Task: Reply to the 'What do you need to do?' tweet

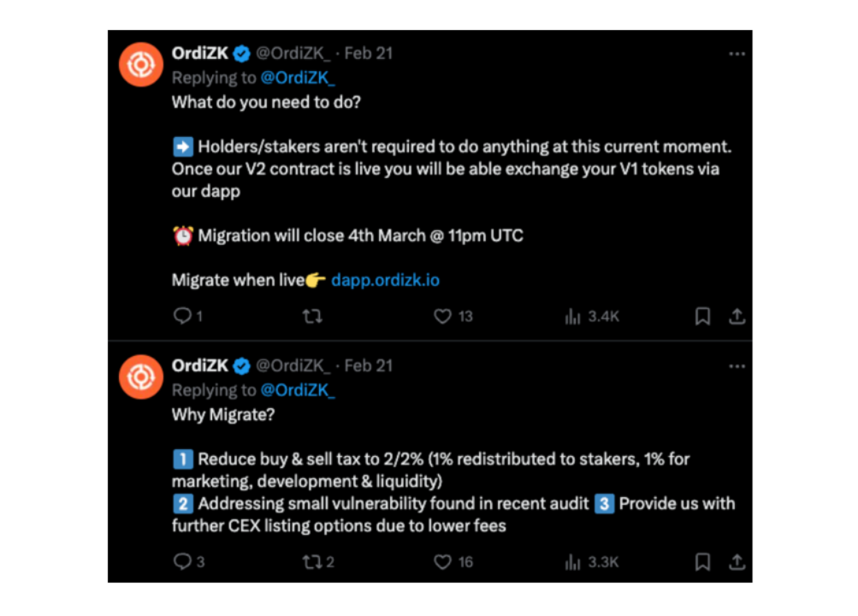Action: (182, 317)
